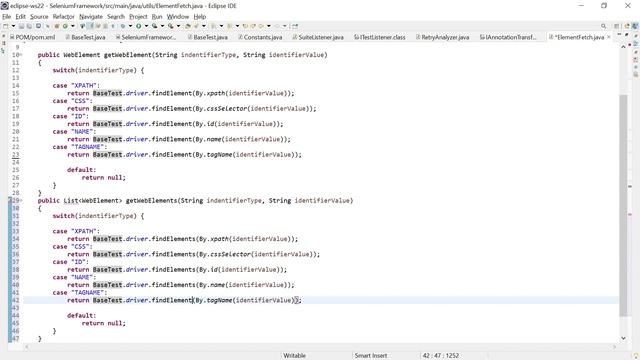Click the Open Perspective icon
The width and height of the screenshot is (640, 360).
617,26
